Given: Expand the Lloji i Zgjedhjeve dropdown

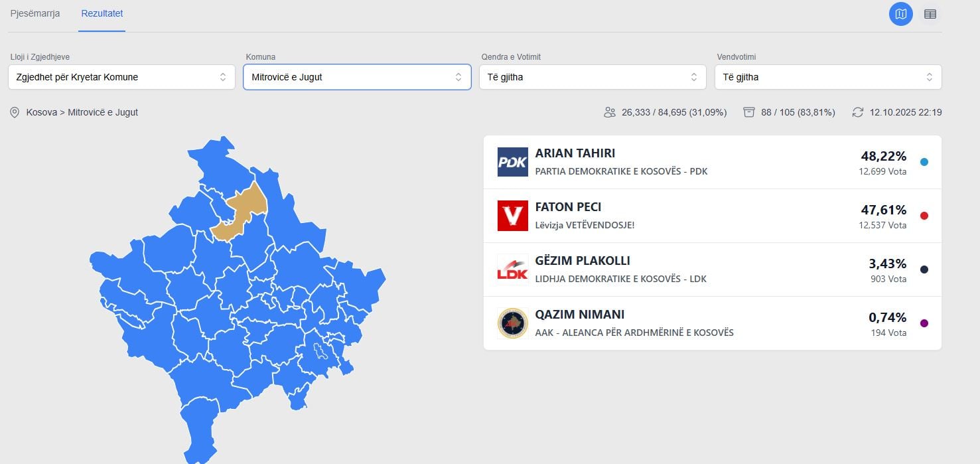Looking at the screenshot, I should point(121,77).
